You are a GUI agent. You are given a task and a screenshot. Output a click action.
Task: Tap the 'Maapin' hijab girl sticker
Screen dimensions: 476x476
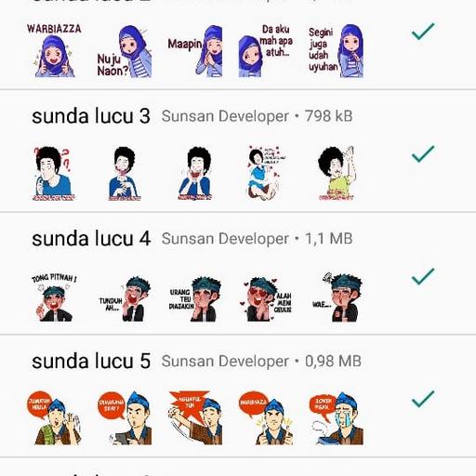(x=195, y=51)
